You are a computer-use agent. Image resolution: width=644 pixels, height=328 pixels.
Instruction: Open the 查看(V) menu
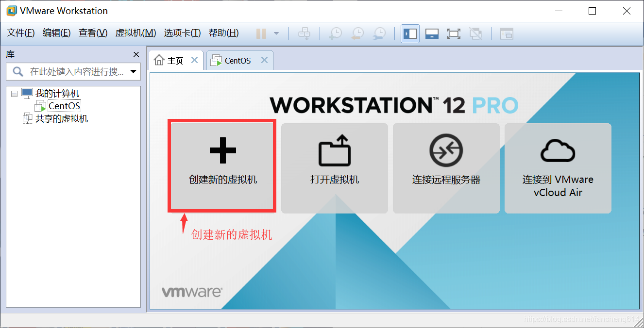(93, 33)
